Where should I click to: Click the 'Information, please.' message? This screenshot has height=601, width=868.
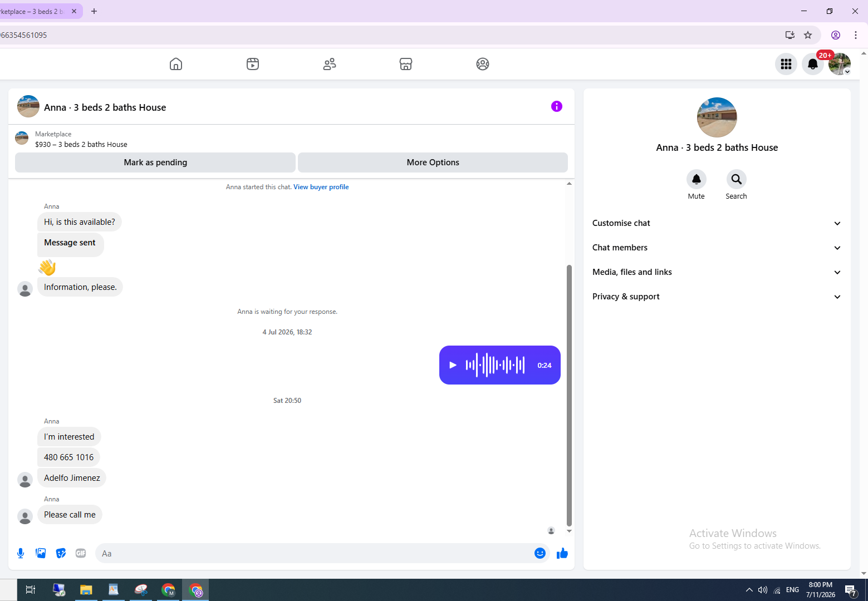tap(80, 287)
